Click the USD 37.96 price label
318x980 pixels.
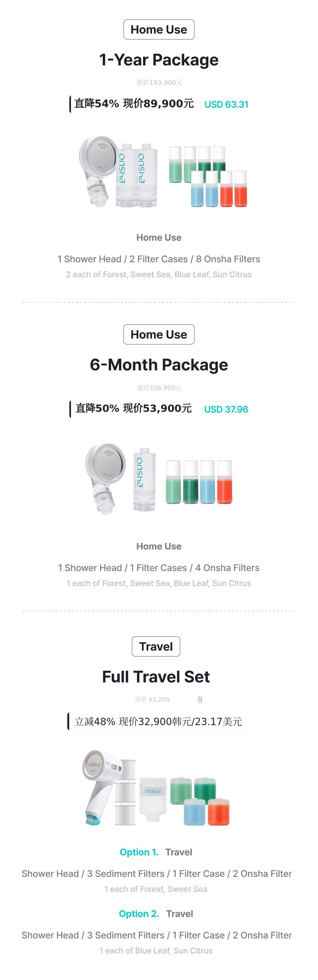(226, 409)
